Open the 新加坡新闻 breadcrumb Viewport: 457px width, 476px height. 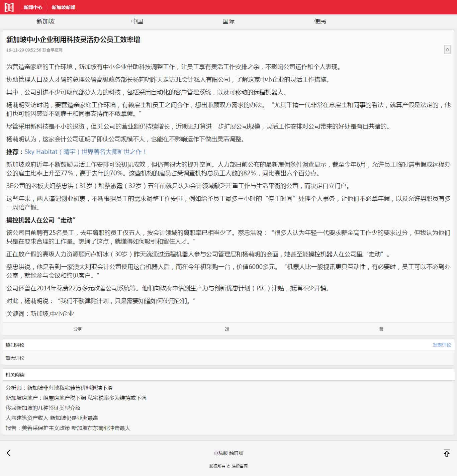(x=64, y=7)
